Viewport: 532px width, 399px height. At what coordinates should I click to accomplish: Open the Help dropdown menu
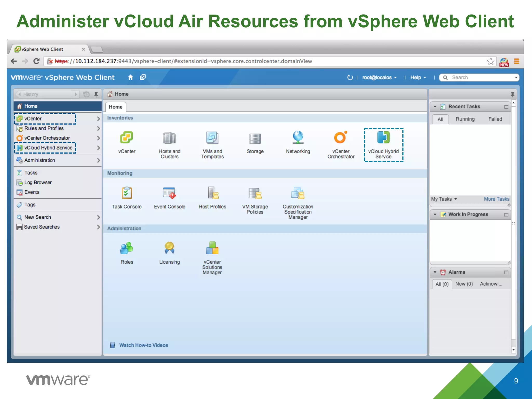point(418,77)
